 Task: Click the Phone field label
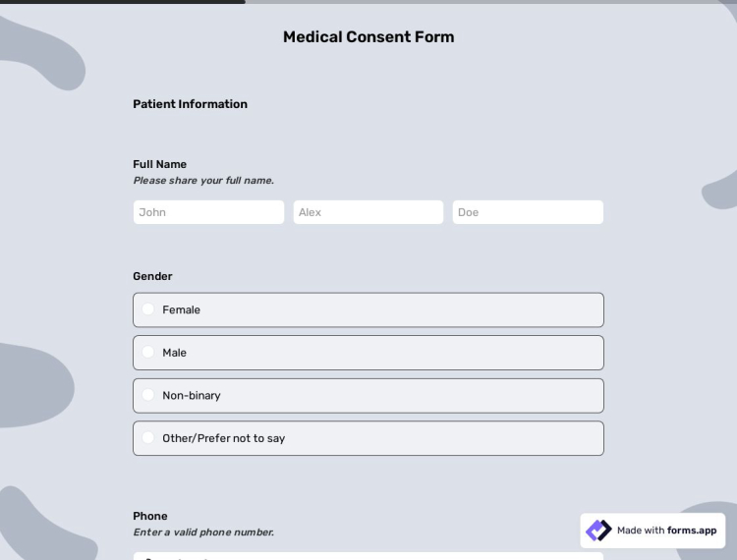tap(150, 516)
